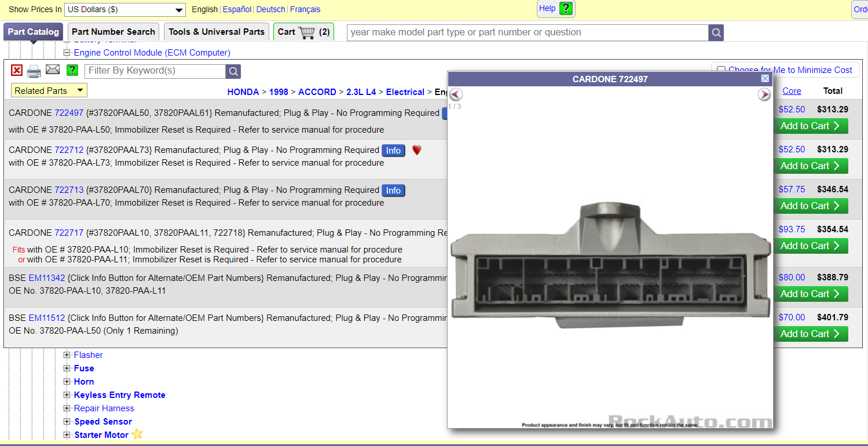Screen dimensions: 868x446
Task: Open the Cart (2) tab
Action: 304,32
